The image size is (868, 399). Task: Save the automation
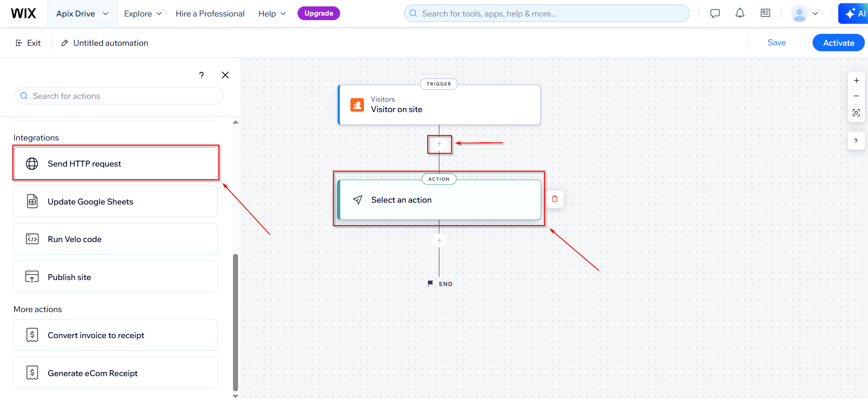pos(776,43)
